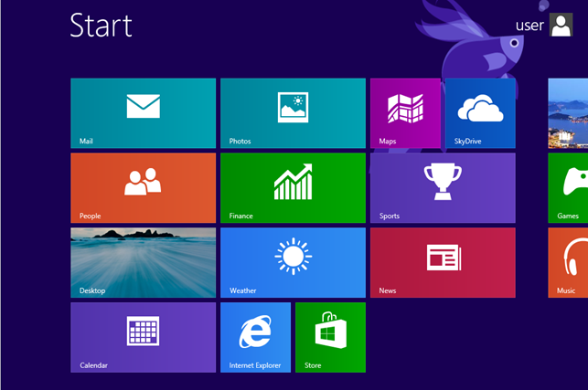
Task: Click the user account picture
Action: (x=561, y=25)
